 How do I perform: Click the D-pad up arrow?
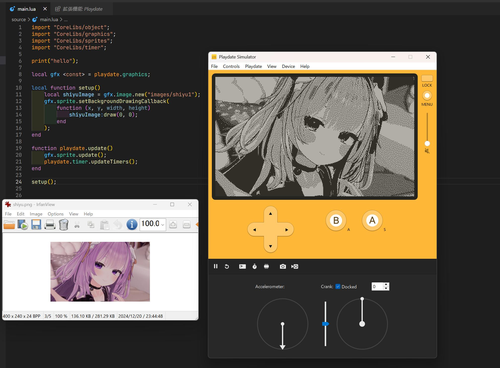point(270,214)
